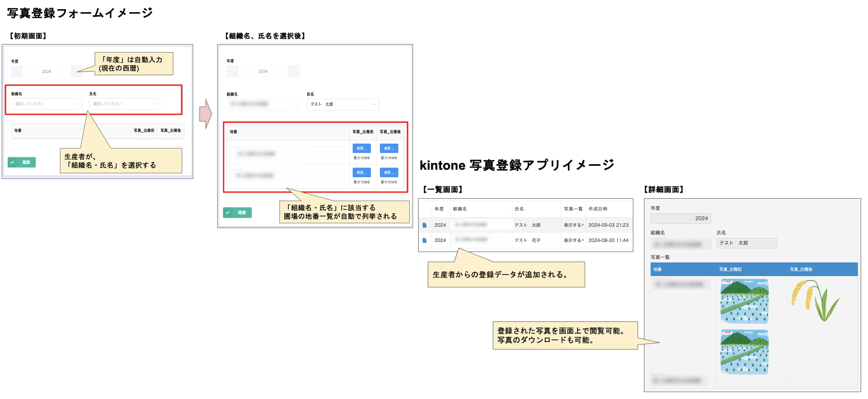Open the lower rice paddy photo thumbnail
868x399 pixels.
pyautogui.click(x=744, y=352)
